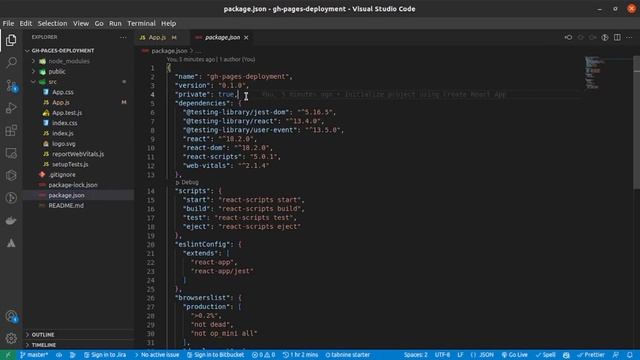The width and height of the screenshot is (640, 360).
Task: Open index.css in the explorer
Action: [64, 123]
